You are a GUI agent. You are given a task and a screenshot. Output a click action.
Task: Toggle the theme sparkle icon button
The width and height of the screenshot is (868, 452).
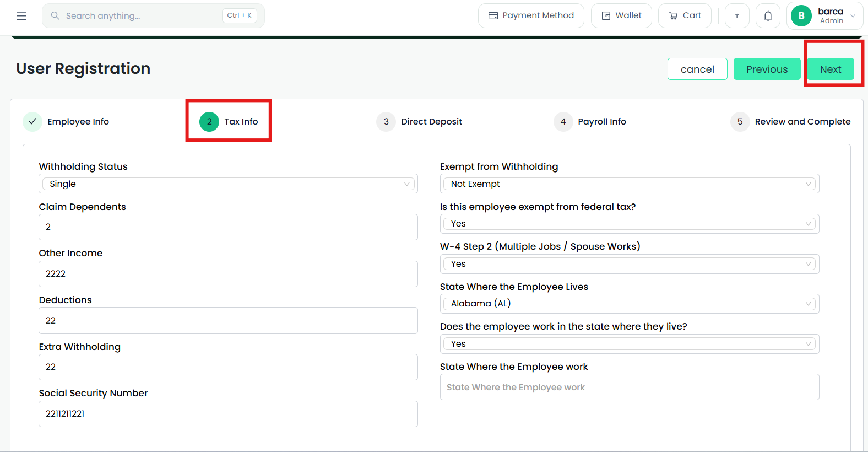click(737, 15)
